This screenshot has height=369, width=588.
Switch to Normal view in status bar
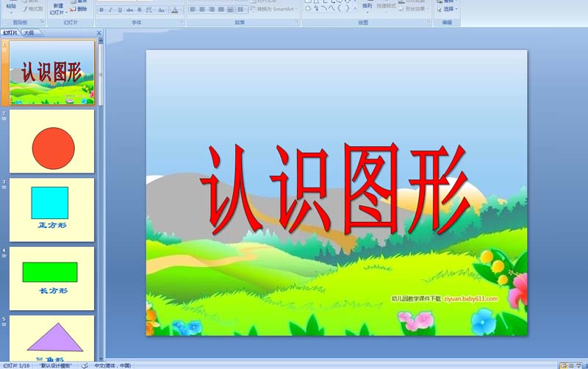point(563,365)
